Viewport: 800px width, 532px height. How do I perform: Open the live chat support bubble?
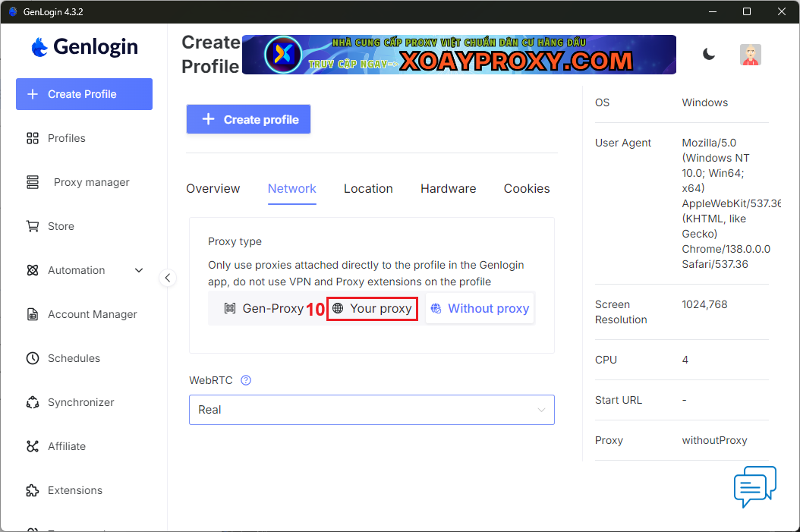coord(754,486)
